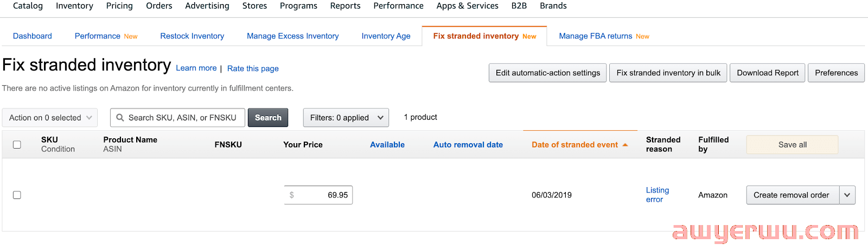
Task: Click the Amazon fulfilled-by cell
Action: coord(713,195)
